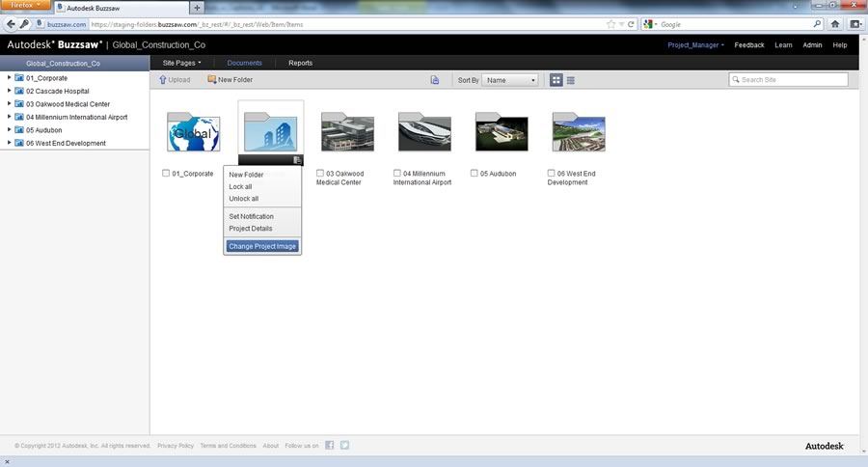Screen dimensions: 868x467
Task: Click the search magnifier icon in Search Site
Action: point(736,80)
